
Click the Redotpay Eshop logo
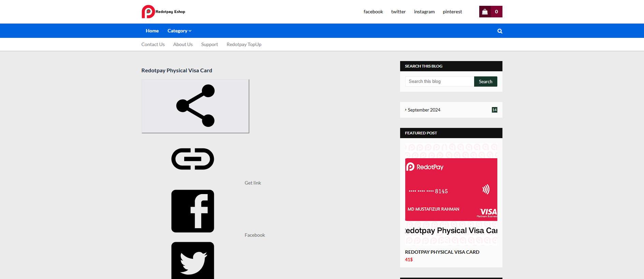click(x=163, y=12)
